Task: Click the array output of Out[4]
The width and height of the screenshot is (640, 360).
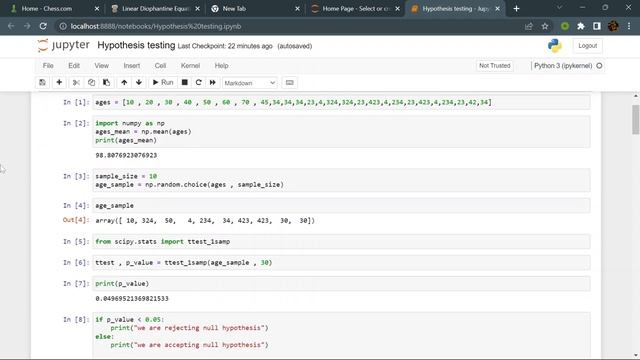Action: [205, 220]
